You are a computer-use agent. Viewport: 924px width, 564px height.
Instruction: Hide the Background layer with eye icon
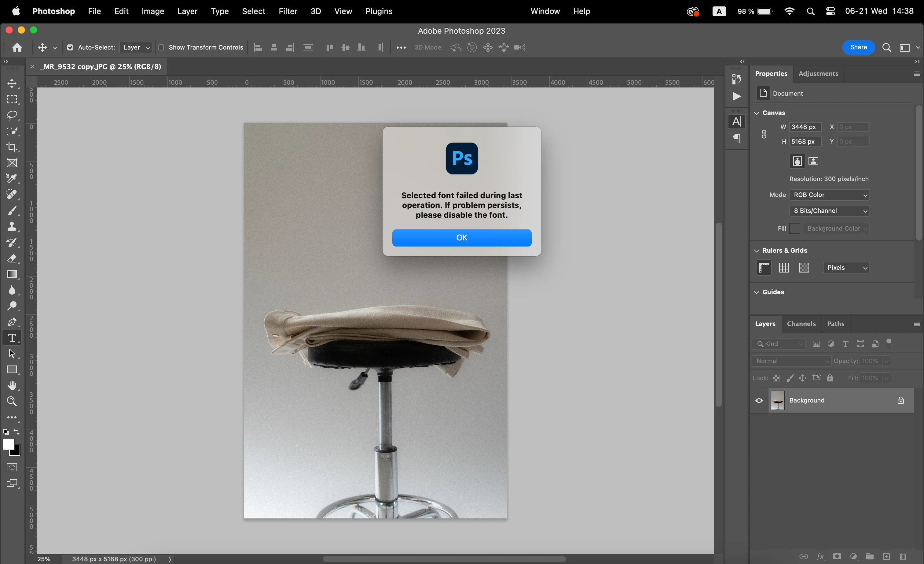[759, 400]
